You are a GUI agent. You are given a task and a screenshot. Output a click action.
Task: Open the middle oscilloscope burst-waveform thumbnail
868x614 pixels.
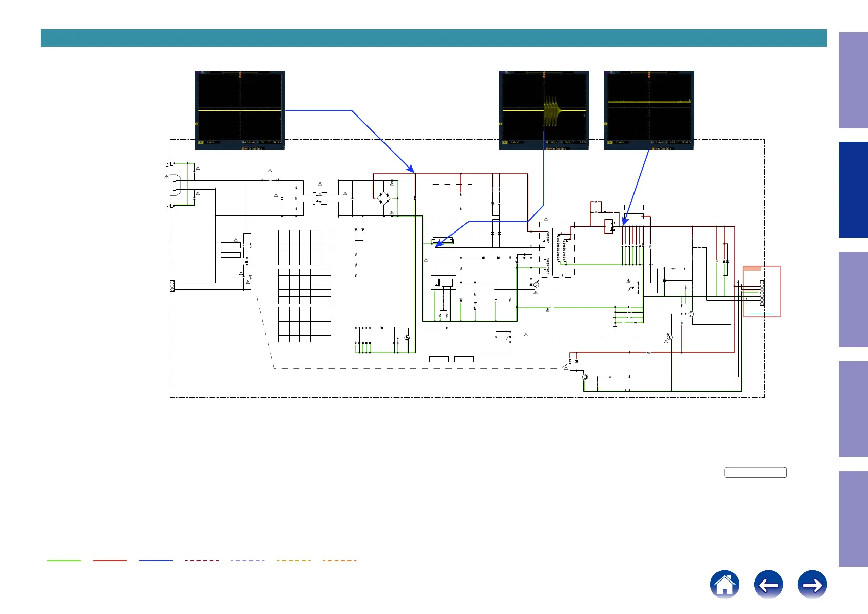pos(544,110)
